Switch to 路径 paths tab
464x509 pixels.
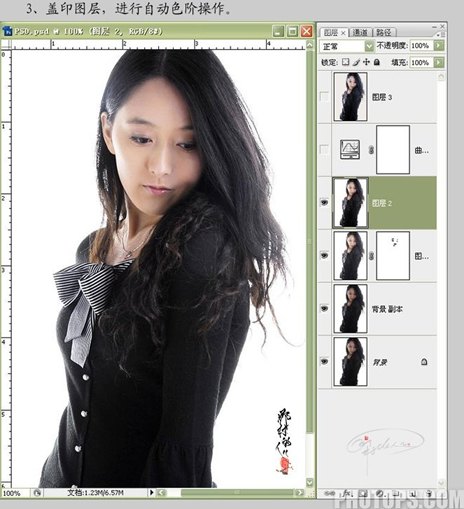point(384,33)
